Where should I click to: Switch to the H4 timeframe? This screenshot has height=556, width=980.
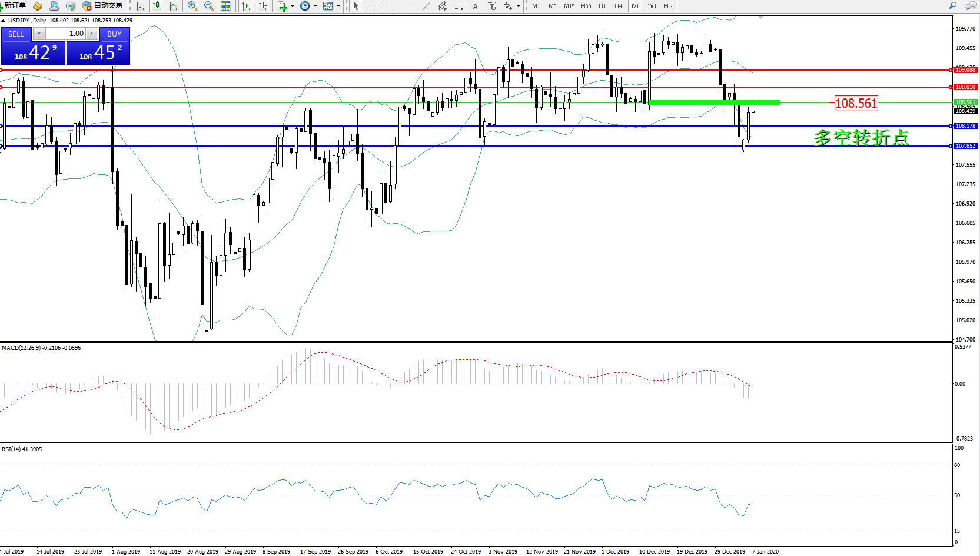click(x=618, y=6)
